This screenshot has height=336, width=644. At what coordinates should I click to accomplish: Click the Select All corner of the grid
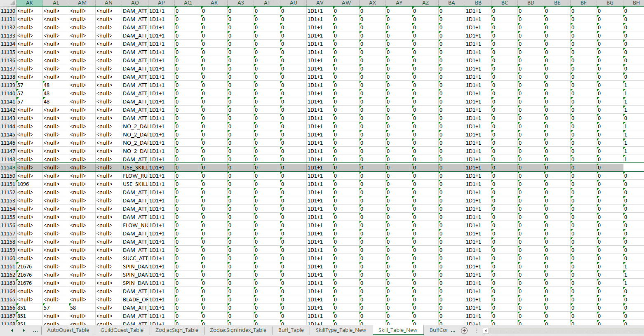8,2
